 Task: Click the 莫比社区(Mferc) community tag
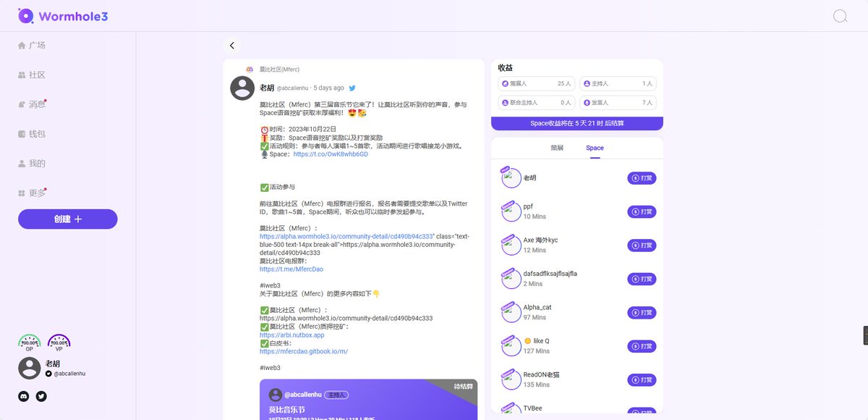tap(273, 70)
